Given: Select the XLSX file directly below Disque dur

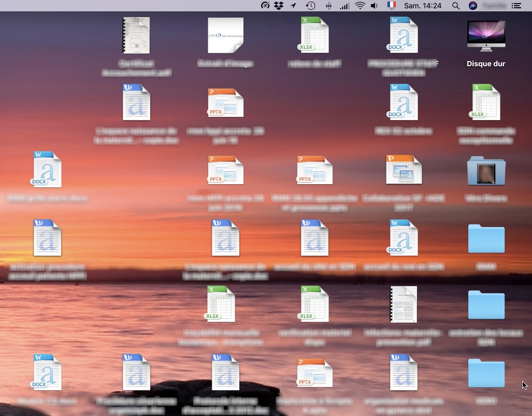Looking at the screenshot, I should tap(486, 102).
